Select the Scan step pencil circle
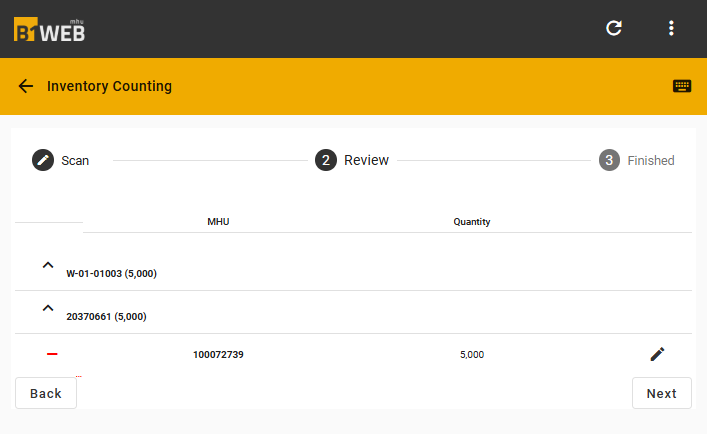707x434 pixels. pyautogui.click(x=43, y=160)
